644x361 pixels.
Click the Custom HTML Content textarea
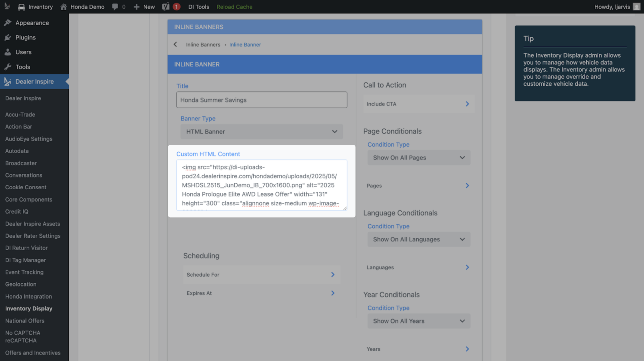pos(262,185)
